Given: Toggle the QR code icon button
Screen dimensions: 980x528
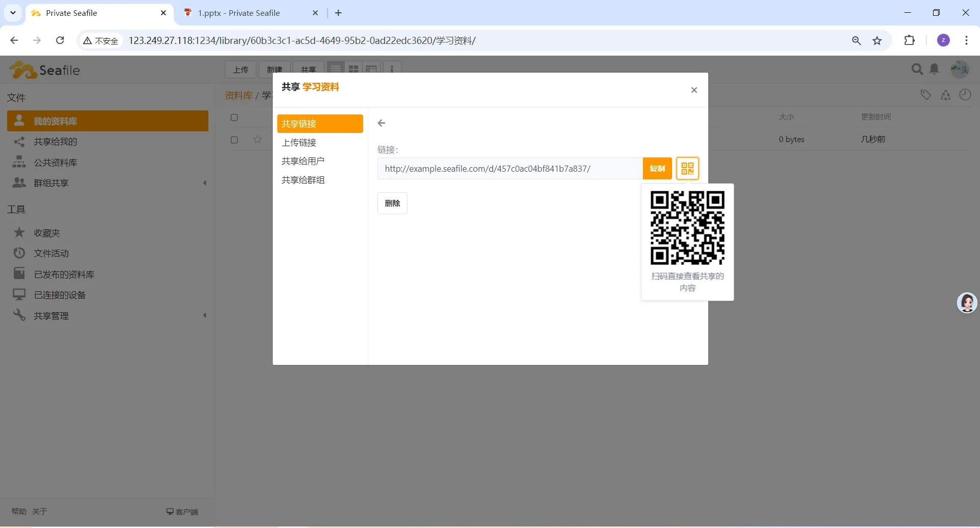Looking at the screenshot, I should 687,169.
